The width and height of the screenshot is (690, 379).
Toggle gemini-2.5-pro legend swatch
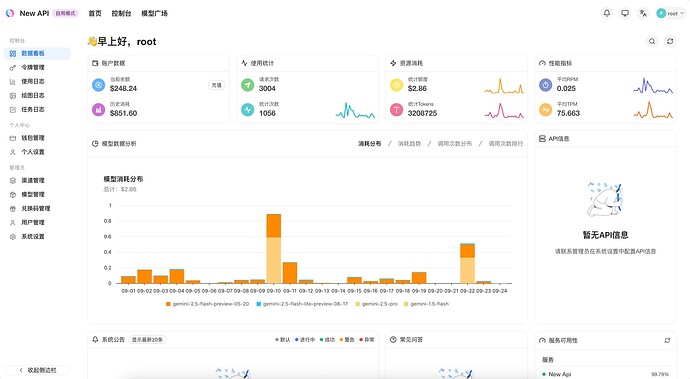[x=358, y=304]
